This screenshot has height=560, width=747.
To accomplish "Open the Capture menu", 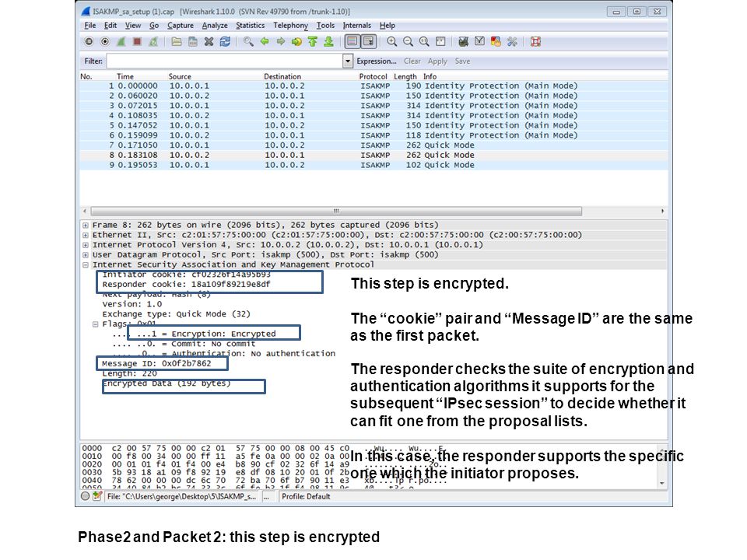I will [x=181, y=25].
